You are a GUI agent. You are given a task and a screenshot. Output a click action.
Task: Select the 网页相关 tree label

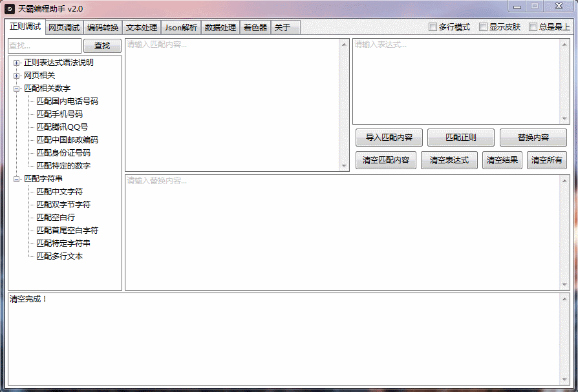[39, 76]
